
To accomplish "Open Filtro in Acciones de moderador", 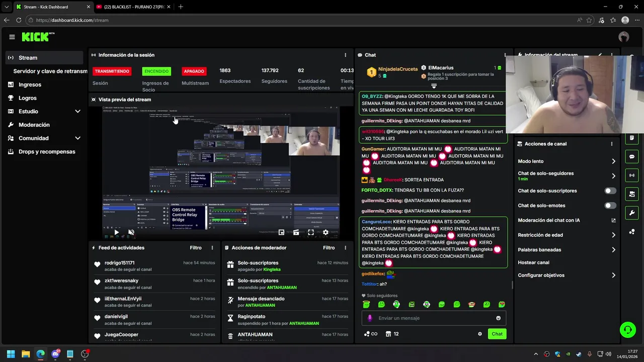I will click(x=329, y=248).
